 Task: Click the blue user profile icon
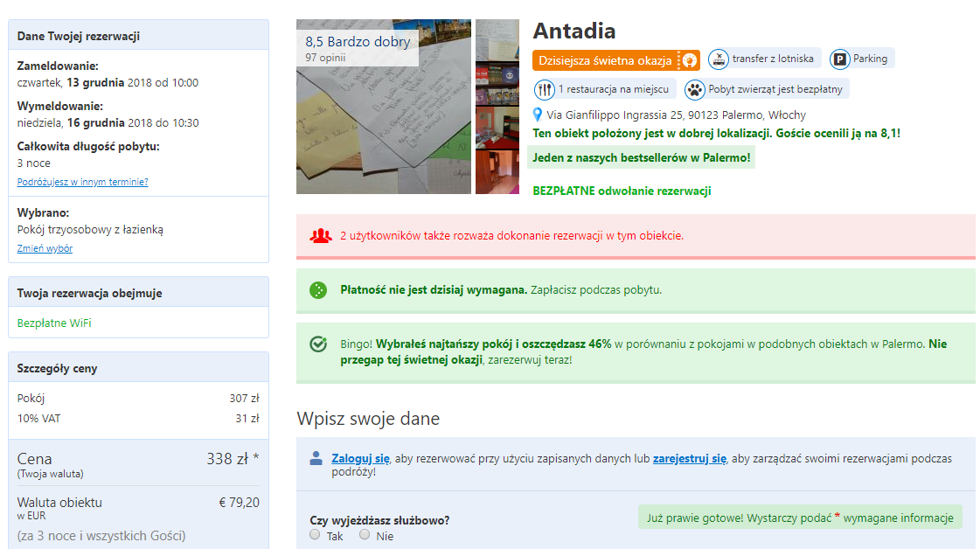316,458
